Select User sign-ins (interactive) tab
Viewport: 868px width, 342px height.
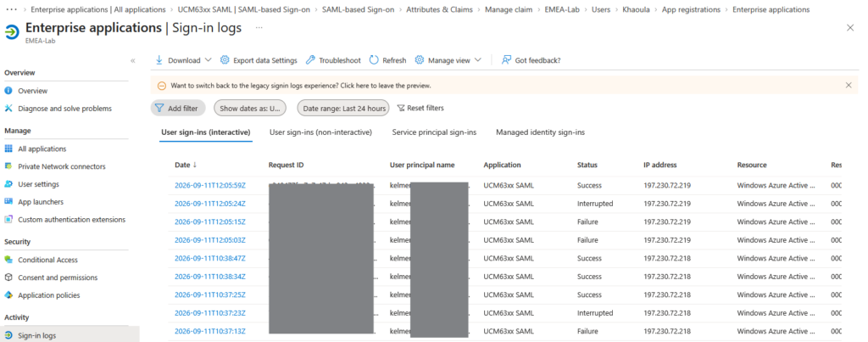(x=206, y=132)
